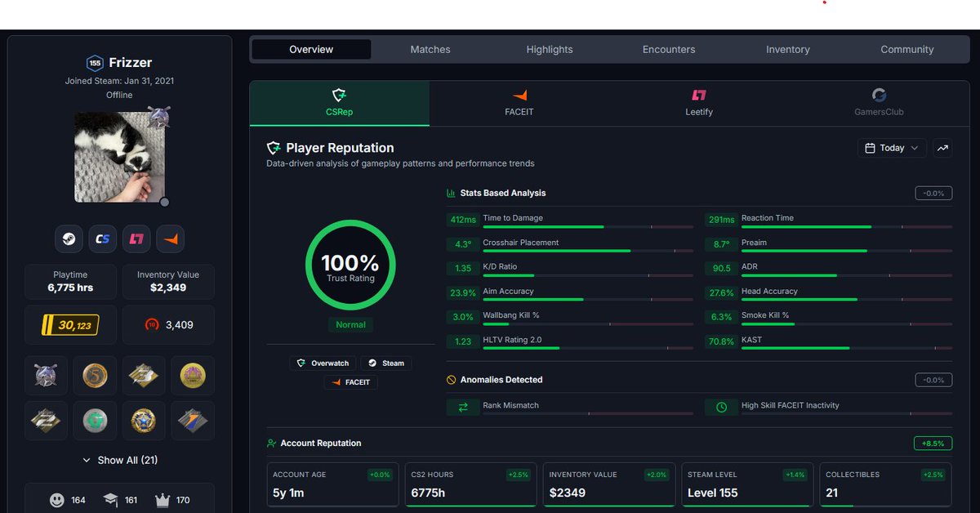The width and height of the screenshot is (980, 513).
Task: Click the Reaction Time progress bar
Action: coord(847,226)
